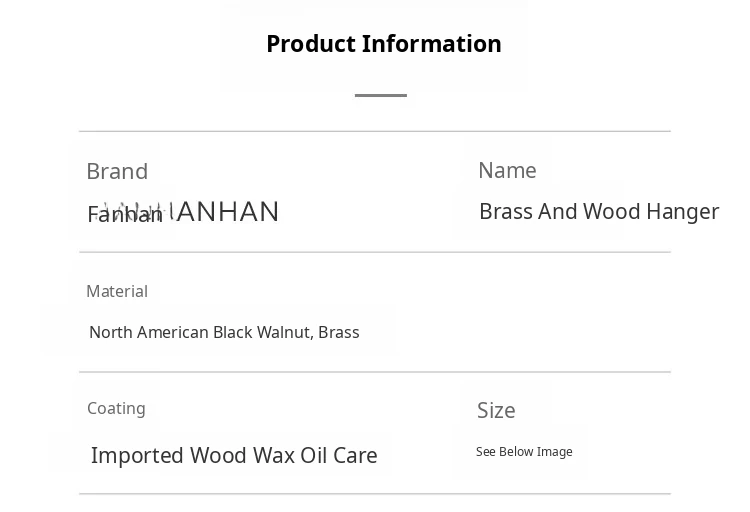This screenshot has height=512, width=750.
Task: Select the Coating field label
Action: point(116,408)
